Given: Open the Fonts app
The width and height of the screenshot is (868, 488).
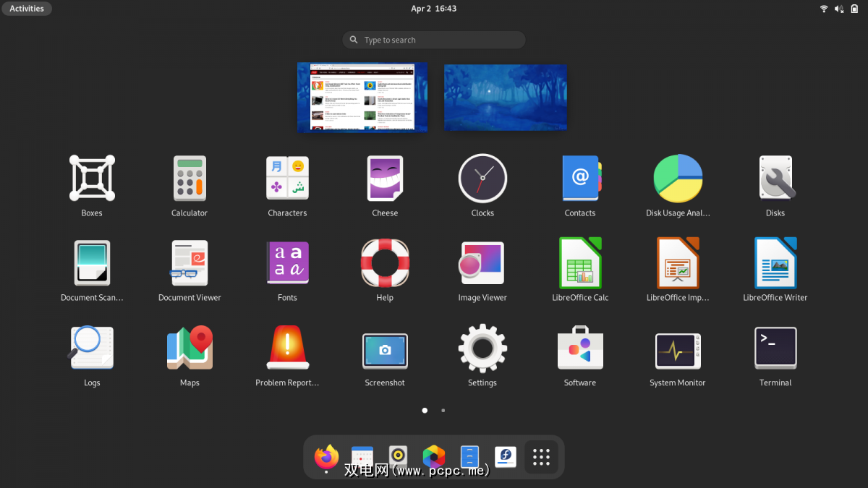Looking at the screenshot, I should tap(287, 262).
